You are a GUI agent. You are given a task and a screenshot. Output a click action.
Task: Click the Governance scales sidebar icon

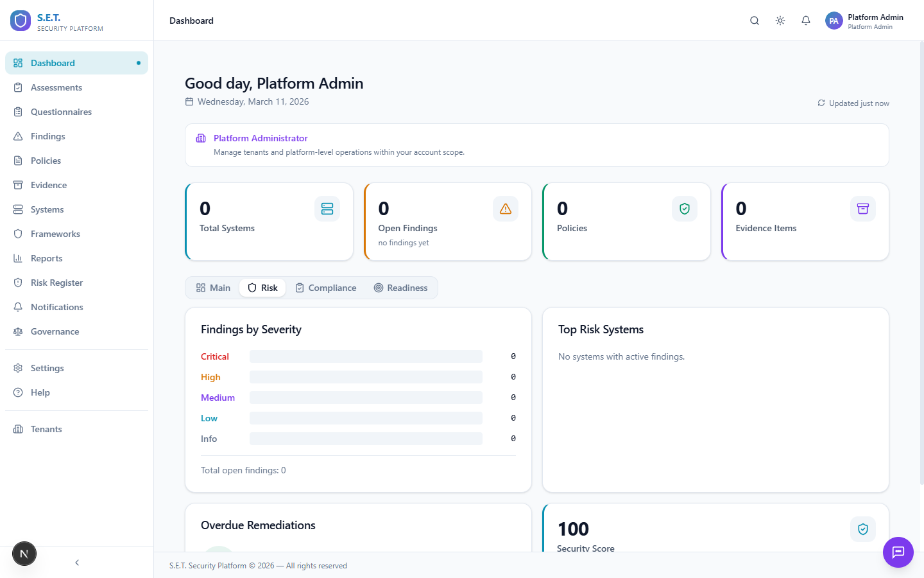[18, 331]
